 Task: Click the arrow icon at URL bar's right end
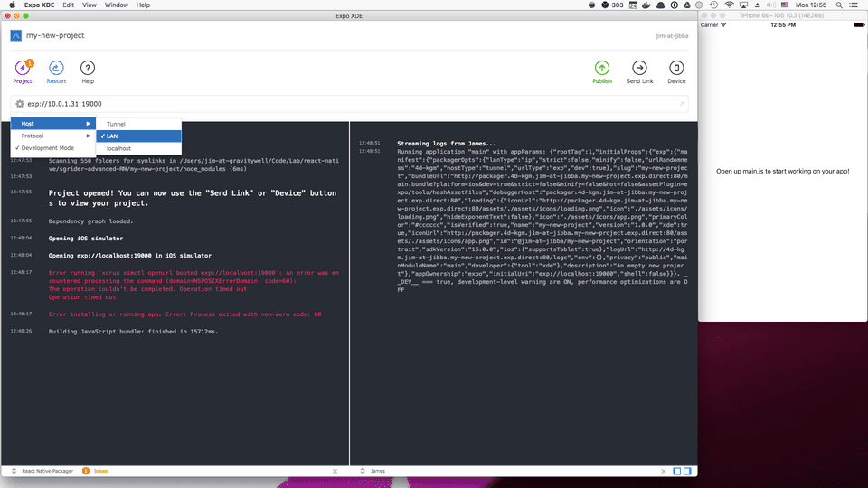point(681,104)
